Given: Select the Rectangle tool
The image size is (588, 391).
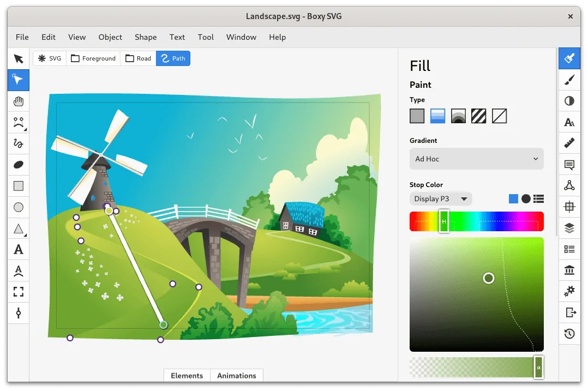Looking at the screenshot, I should pos(19,186).
